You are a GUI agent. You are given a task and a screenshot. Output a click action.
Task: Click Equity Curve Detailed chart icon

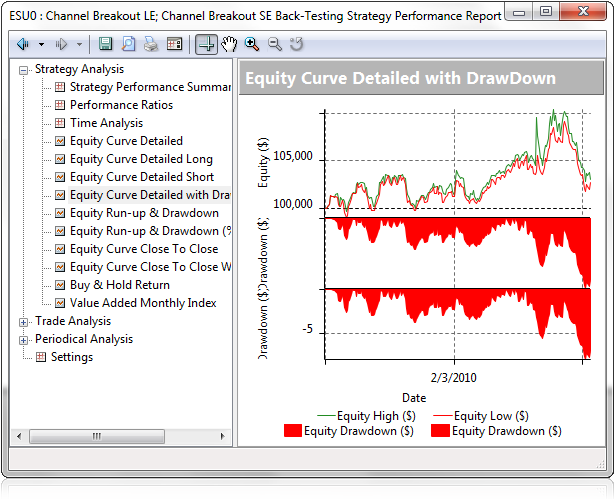click(x=60, y=141)
